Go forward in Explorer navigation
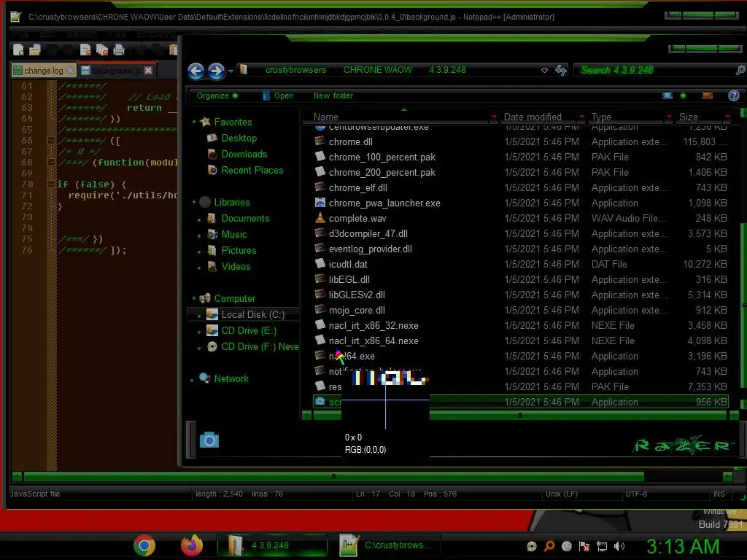Screen dimensions: 747x560 click(216, 71)
